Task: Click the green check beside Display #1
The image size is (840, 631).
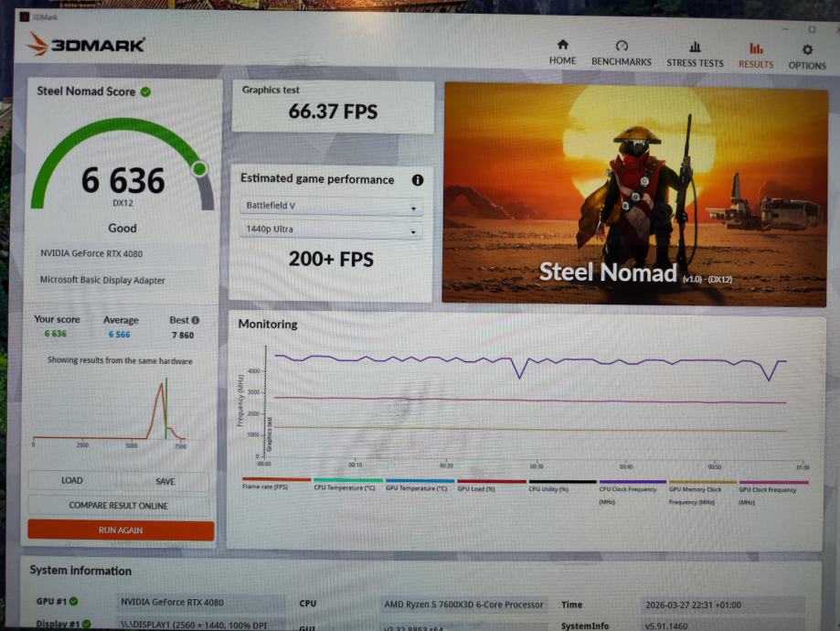Action: point(86,624)
